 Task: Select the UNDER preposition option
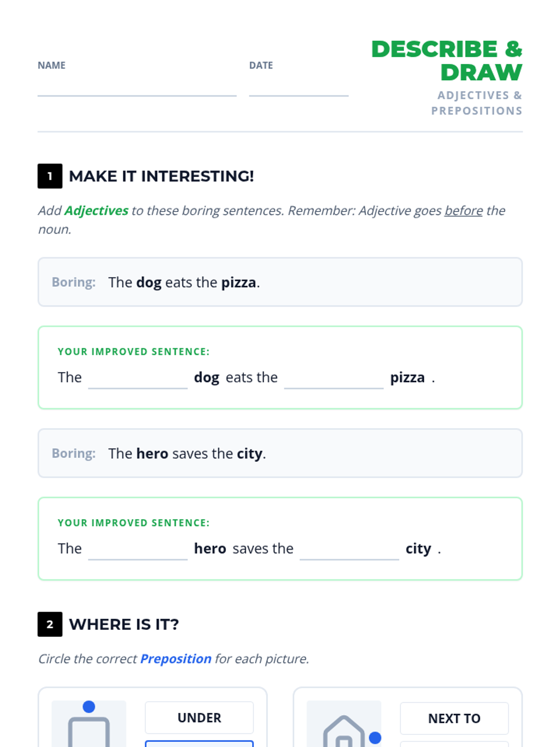click(199, 718)
